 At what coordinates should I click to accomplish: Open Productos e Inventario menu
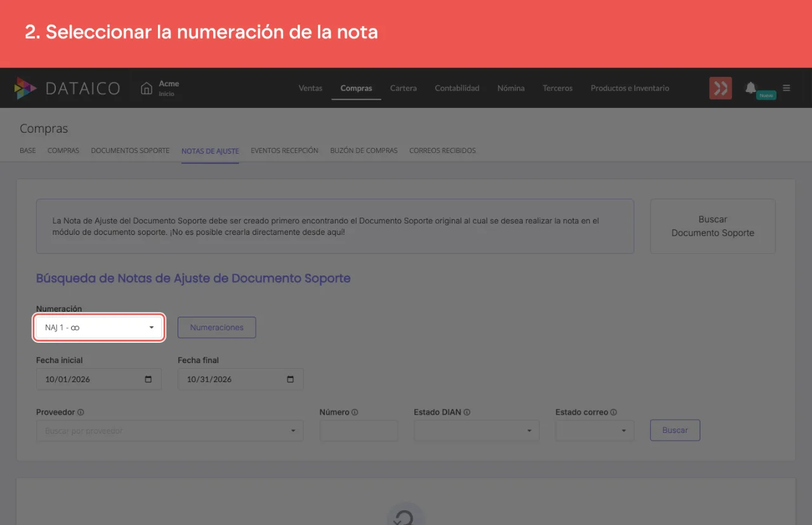click(630, 88)
